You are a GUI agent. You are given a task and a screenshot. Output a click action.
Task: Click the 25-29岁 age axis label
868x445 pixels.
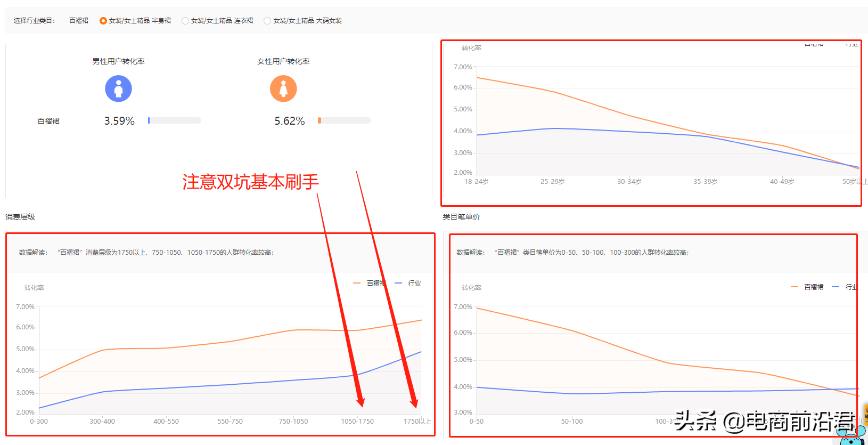552,182
